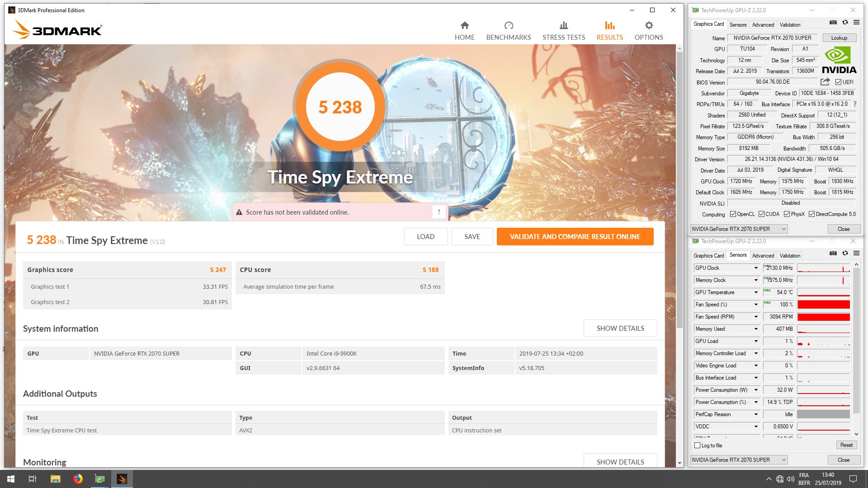This screenshot has width=868, height=488.
Task: Expand Fan Speed (RPM) sensor dropdown
Action: click(755, 317)
